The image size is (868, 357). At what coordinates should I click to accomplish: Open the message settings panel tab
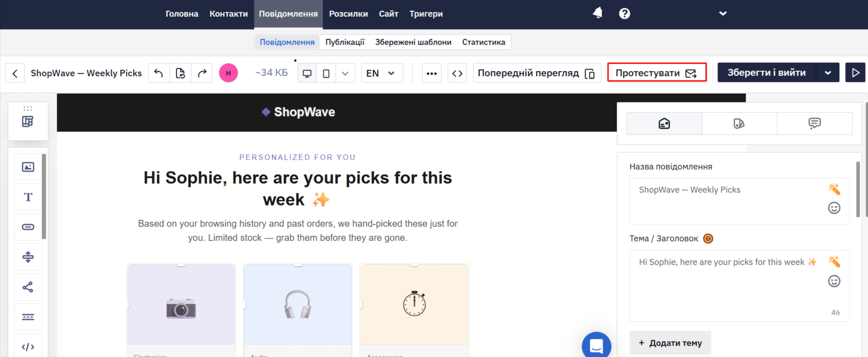coord(664,123)
